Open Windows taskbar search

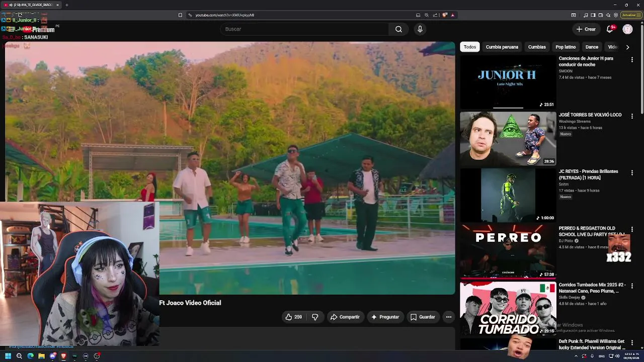[19, 356]
